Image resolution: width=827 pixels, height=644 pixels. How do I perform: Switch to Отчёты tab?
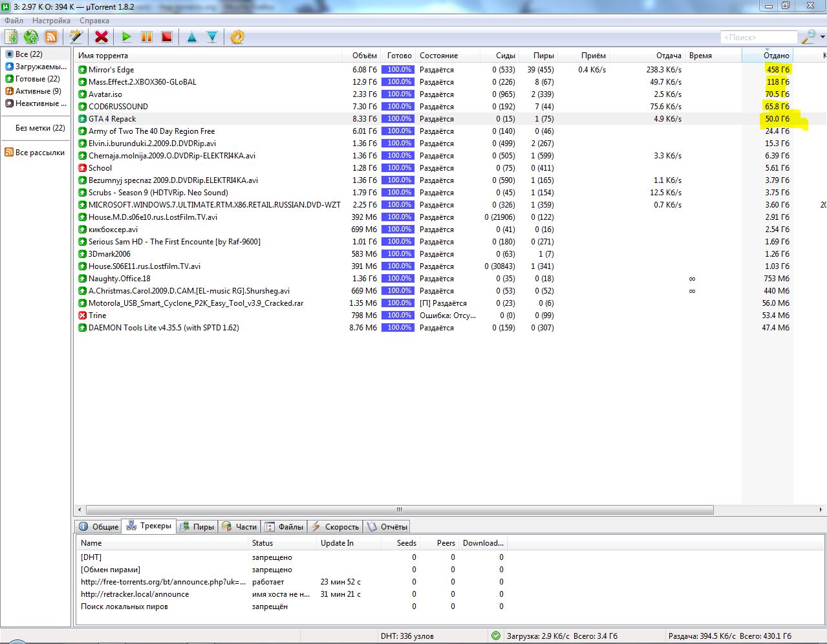(x=387, y=527)
